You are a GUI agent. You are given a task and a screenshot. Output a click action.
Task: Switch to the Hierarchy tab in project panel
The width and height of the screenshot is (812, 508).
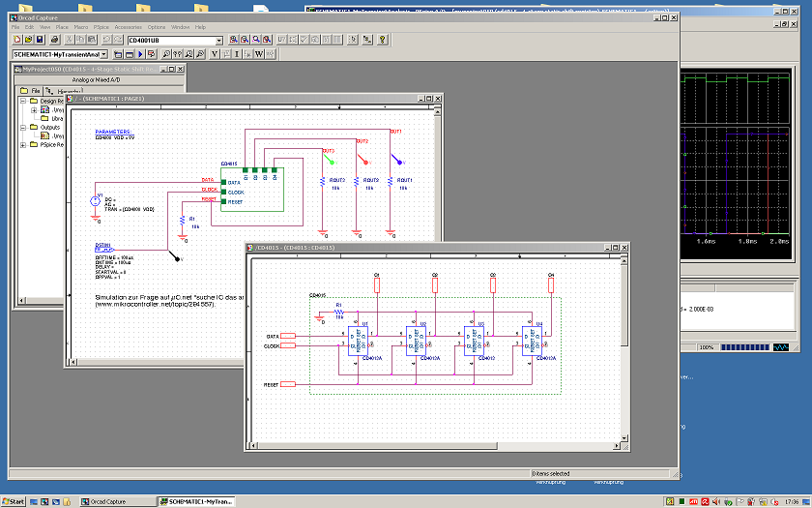coord(64,91)
